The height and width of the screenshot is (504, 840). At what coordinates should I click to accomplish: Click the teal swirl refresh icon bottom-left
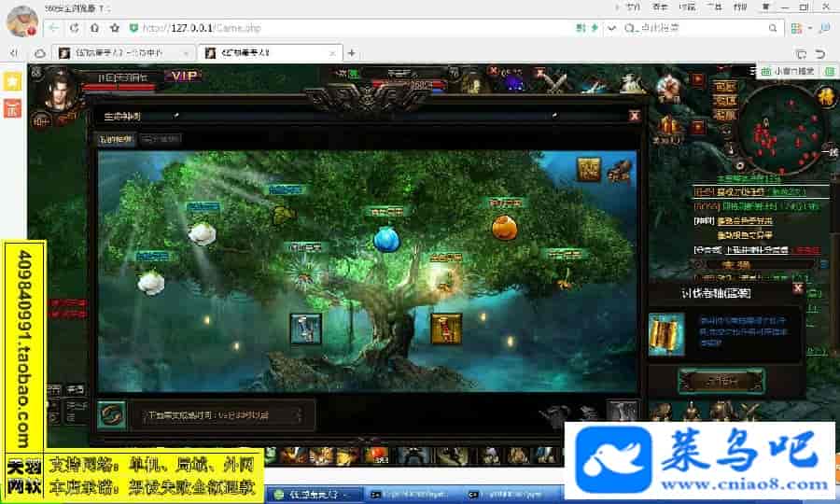[112, 415]
